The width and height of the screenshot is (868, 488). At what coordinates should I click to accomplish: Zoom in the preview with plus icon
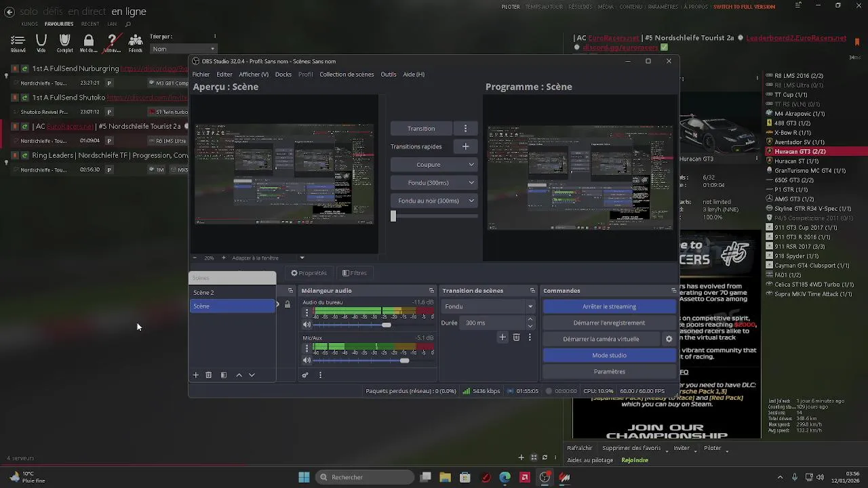(x=224, y=258)
